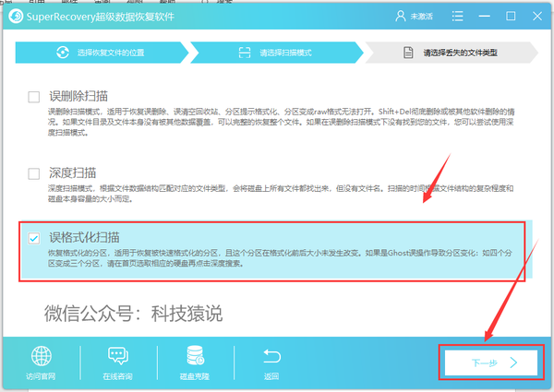Click the 误格式化扫描 description paragraph
The width and height of the screenshot is (554, 392).
(280, 258)
